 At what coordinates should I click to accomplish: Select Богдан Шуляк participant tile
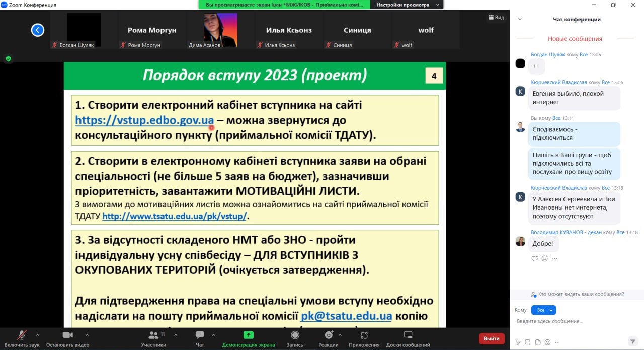[x=84, y=30]
